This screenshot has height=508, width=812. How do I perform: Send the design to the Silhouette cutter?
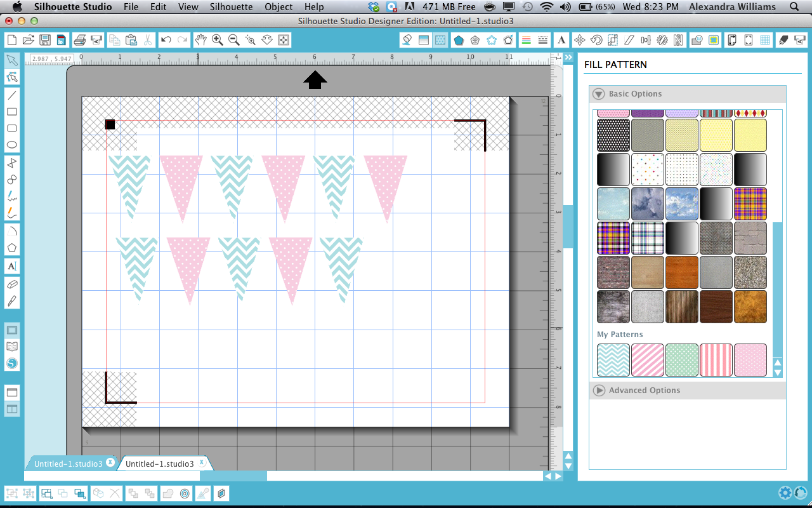(x=96, y=40)
